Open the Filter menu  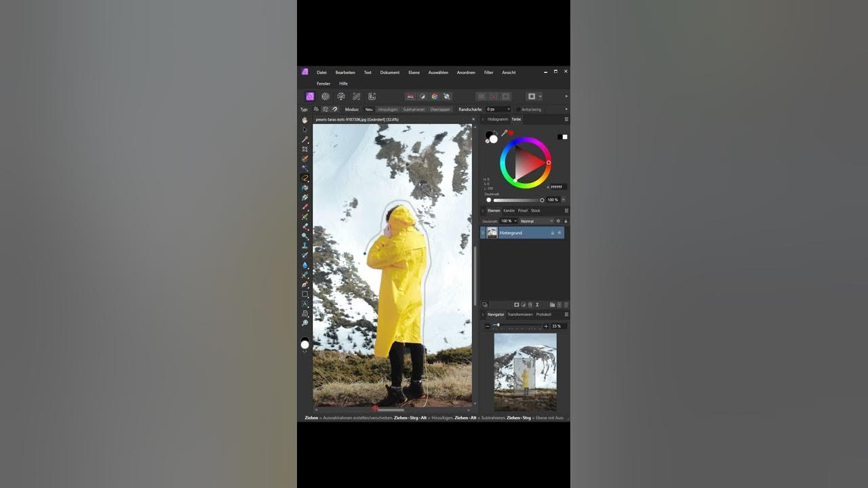[488, 73]
